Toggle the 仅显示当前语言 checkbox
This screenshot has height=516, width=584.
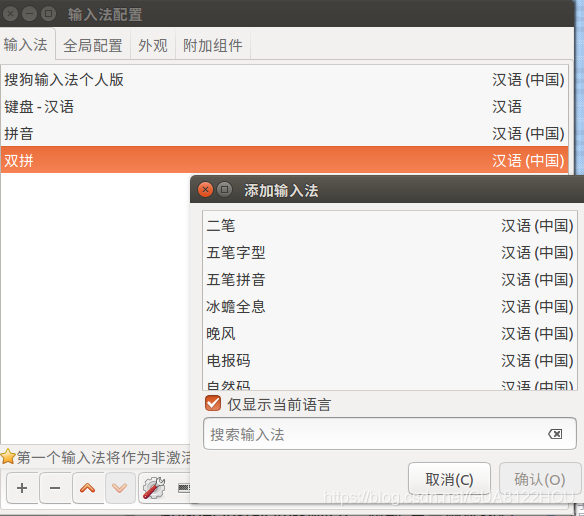coord(213,403)
